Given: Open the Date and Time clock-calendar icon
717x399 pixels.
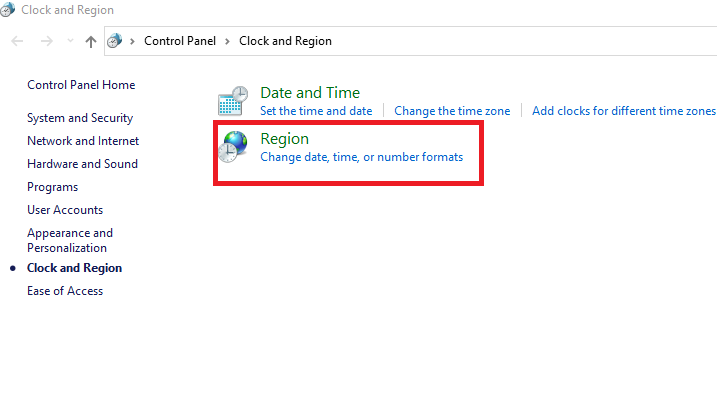Looking at the screenshot, I should point(233,101).
